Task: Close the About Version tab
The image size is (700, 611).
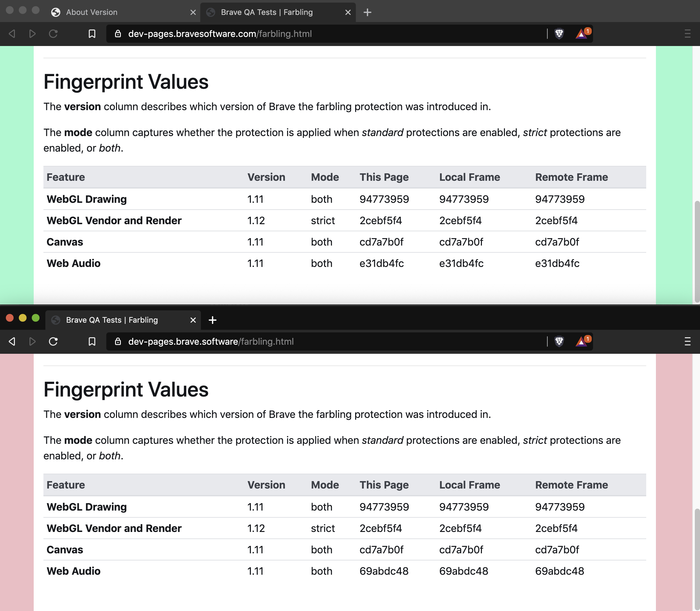Action: (x=193, y=12)
